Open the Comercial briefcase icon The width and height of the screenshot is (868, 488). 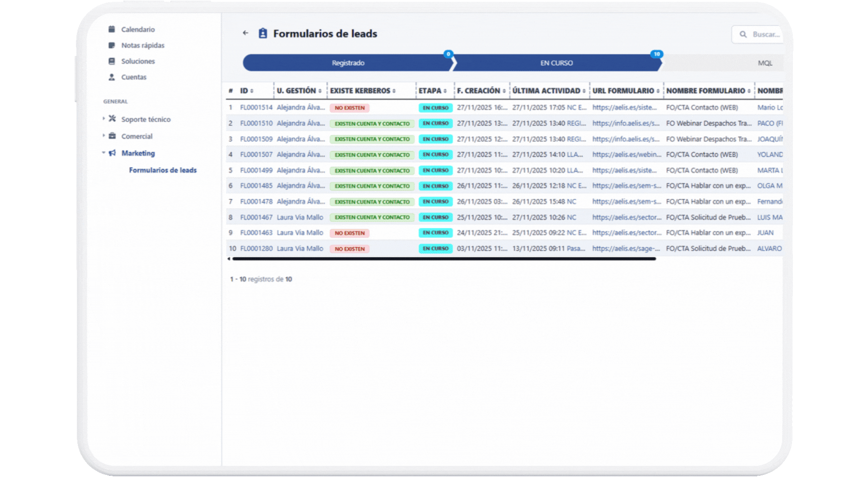[x=111, y=136]
